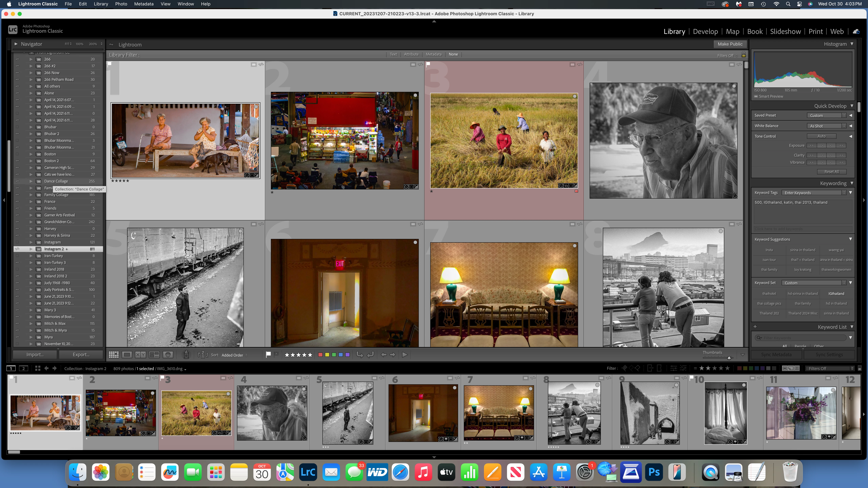The height and width of the screenshot is (488, 868).
Task: Open People view face icon
Action: 168,355
